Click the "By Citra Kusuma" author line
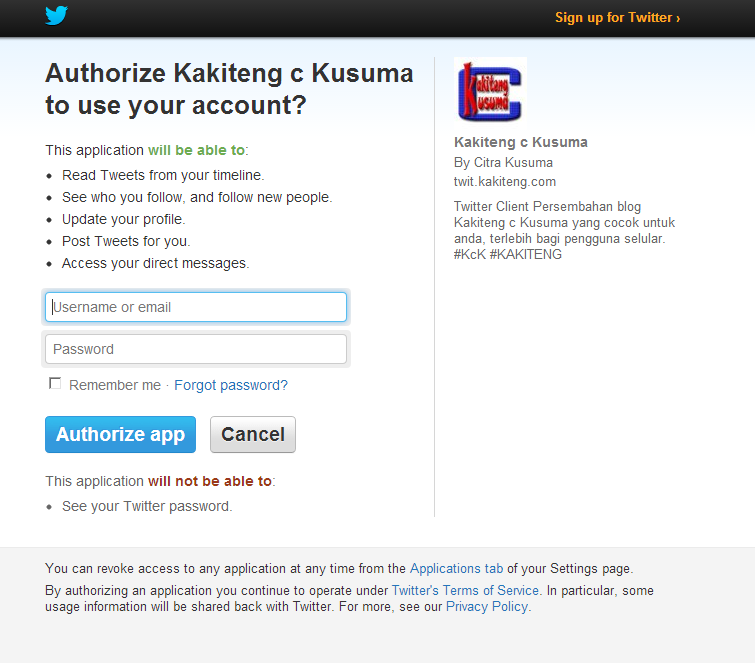This screenshot has height=663, width=755. 503,162
